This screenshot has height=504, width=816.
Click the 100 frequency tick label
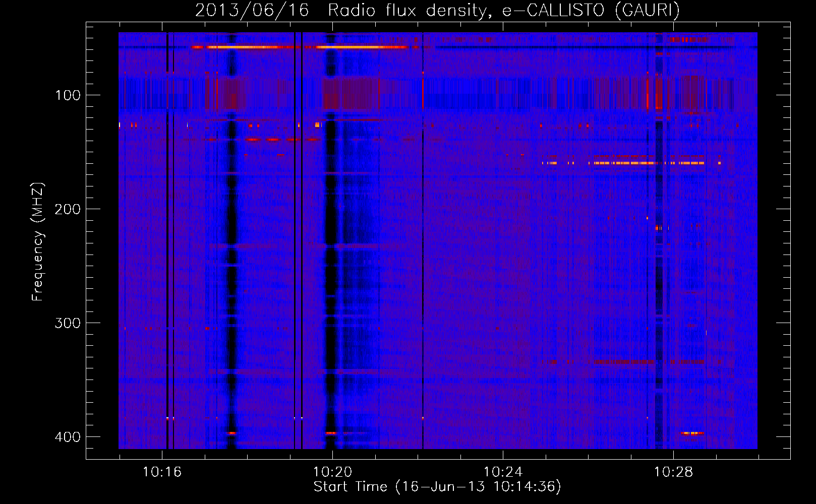click(x=68, y=95)
